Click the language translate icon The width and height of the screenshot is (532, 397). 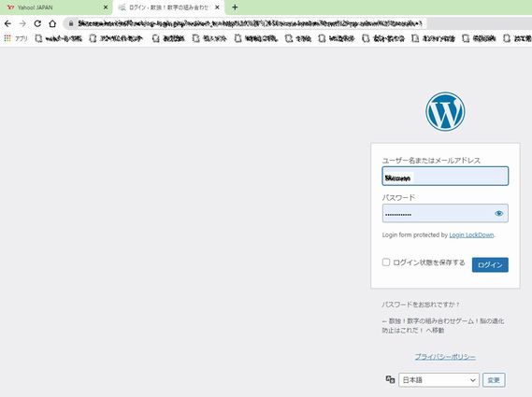pyautogui.click(x=390, y=379)
